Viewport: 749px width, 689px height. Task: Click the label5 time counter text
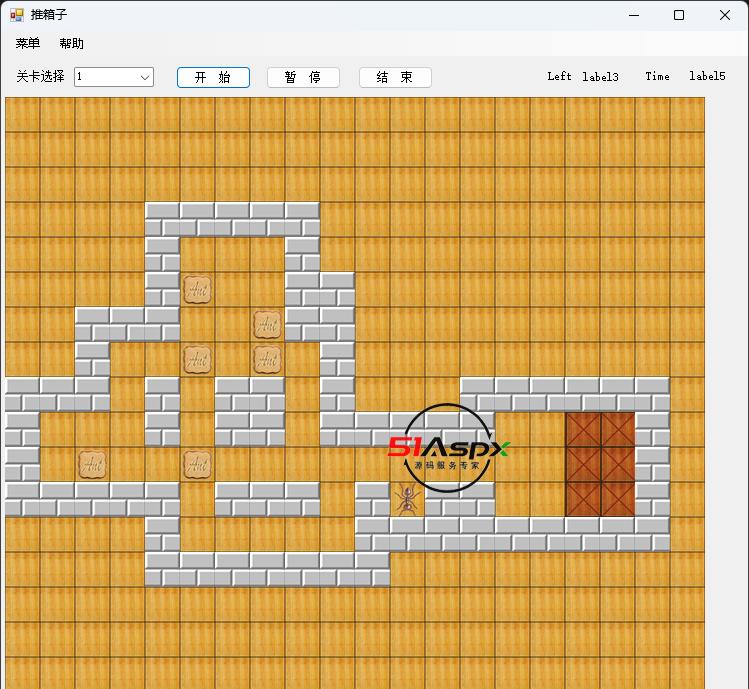(707, 77)
